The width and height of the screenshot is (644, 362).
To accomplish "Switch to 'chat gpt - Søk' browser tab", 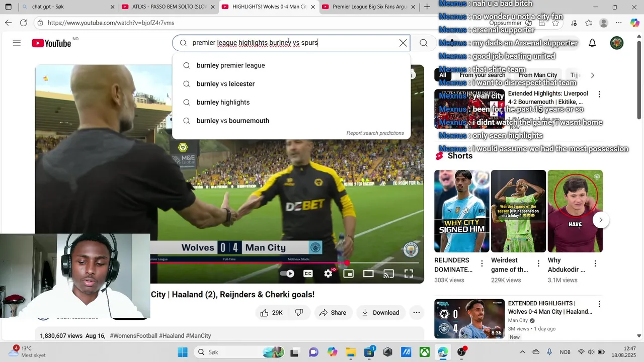I will [x=68, y=7].
